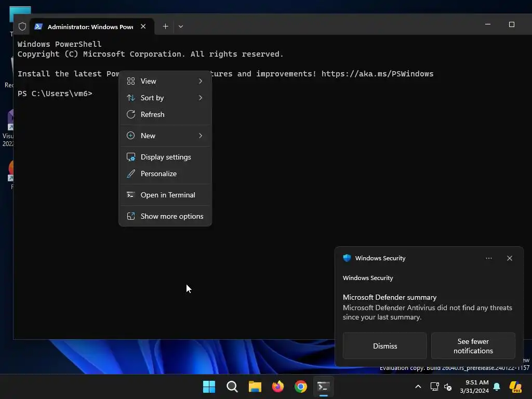
Task: Select Display settings in context menu
Action: point(165,157)
